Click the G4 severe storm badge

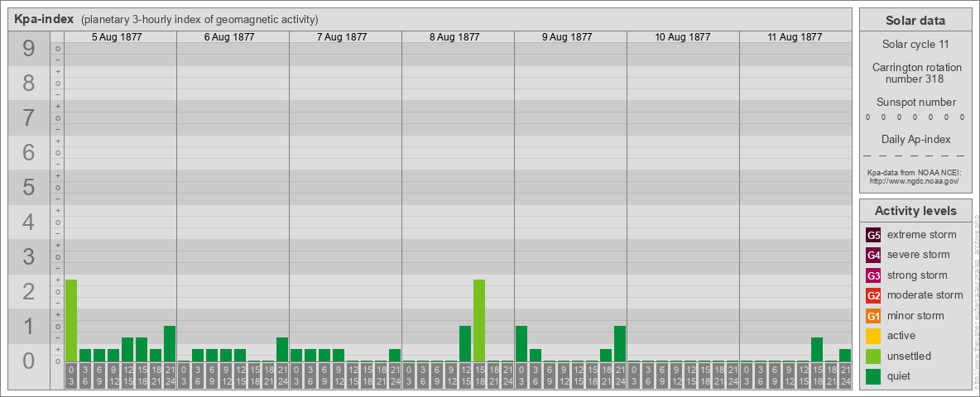click(x=873, y=256)
